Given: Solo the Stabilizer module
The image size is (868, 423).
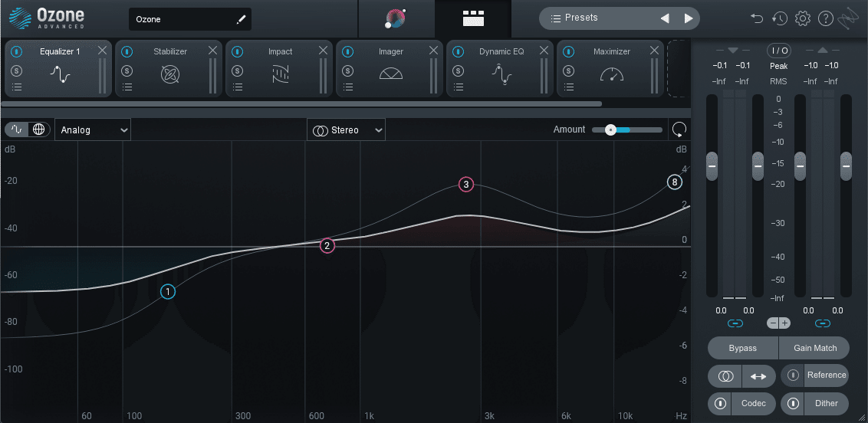Looking at the screenshot, I should 127,70.
